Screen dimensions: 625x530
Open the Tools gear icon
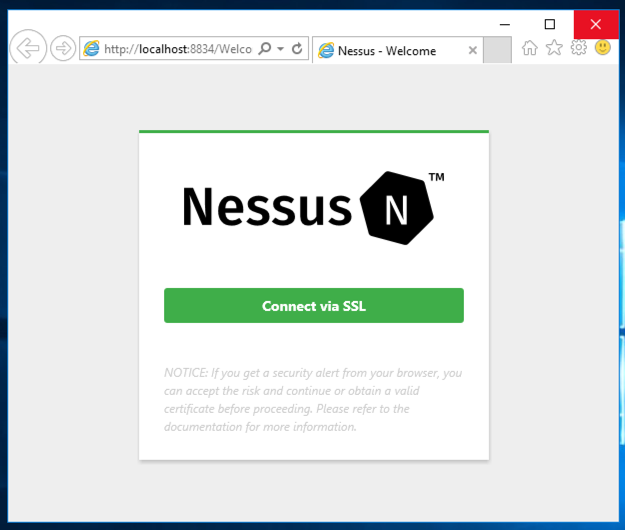pos(578,47)
